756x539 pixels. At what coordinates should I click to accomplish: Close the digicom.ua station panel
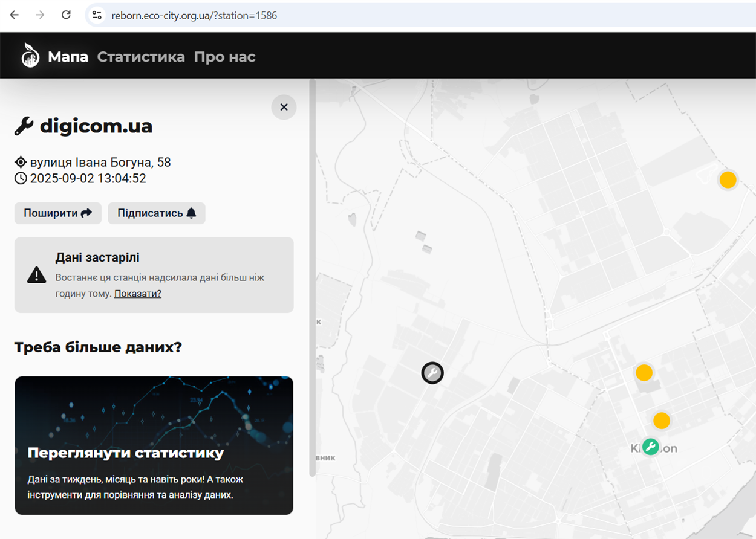coord(284,107)
